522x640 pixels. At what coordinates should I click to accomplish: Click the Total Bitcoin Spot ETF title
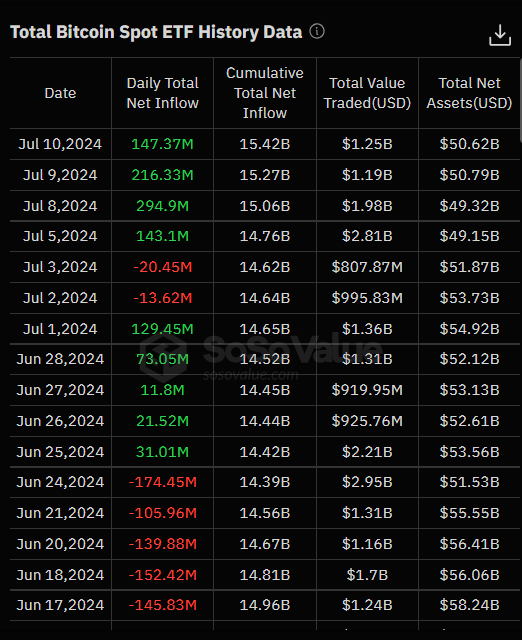coord(156,32)
